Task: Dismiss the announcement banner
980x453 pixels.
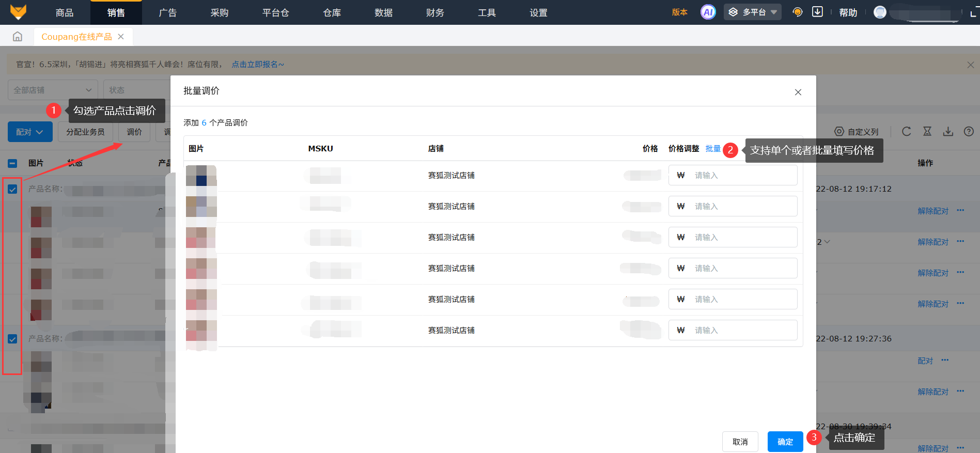Action: [970, 65]
